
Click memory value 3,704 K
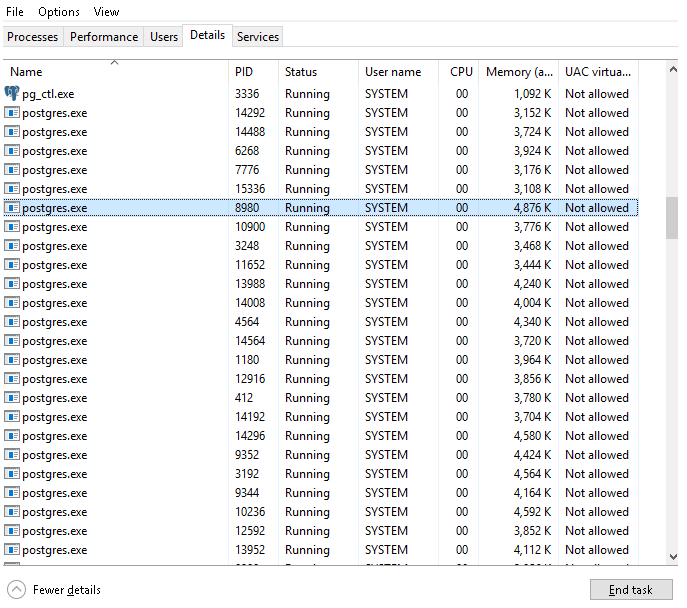pyautogui.click(x=532, y=417)
